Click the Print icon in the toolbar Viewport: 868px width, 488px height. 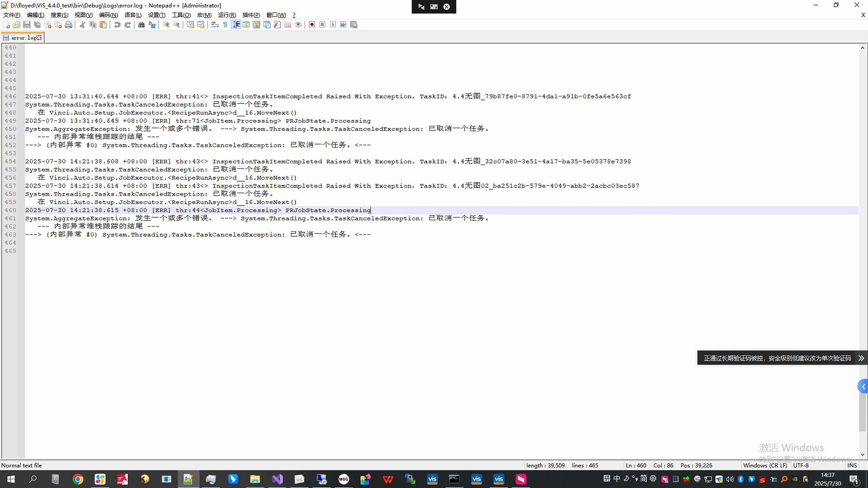[x=69, y=25]
